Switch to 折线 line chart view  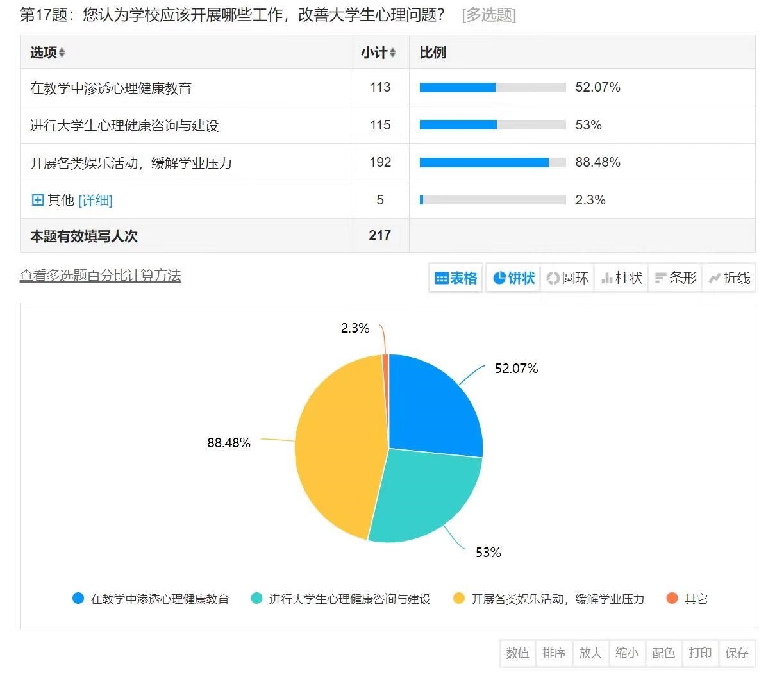[x=729, y=278]
